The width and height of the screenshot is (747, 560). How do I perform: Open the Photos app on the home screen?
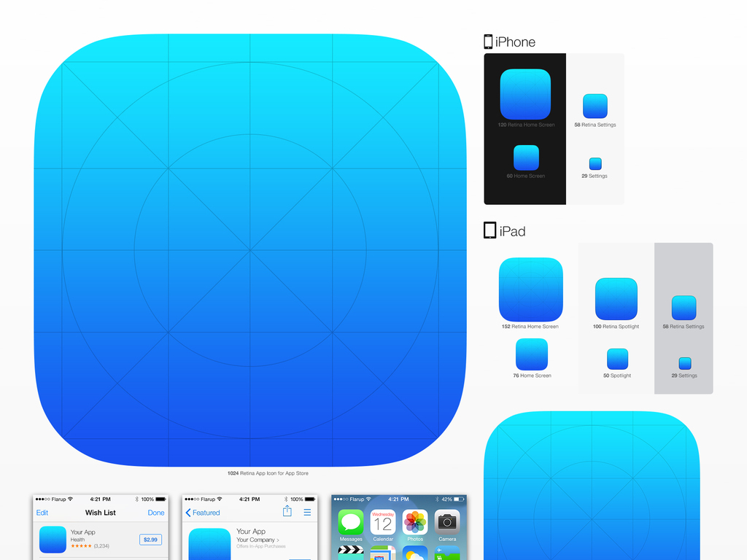(415, 523)
